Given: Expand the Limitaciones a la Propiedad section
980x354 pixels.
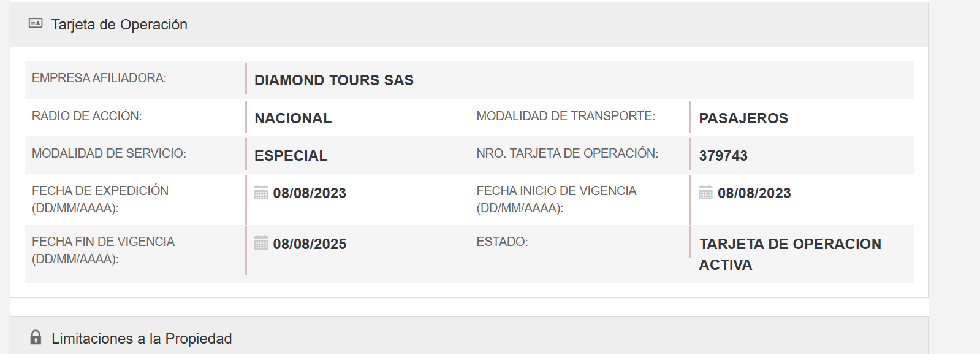Looking at the screenshot, I should [x=142, y=339].
